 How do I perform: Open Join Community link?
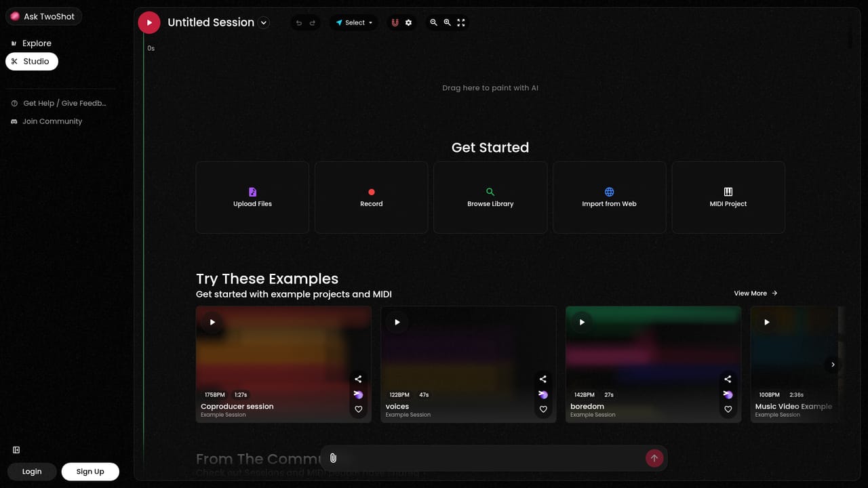click(x=47, y=121)
